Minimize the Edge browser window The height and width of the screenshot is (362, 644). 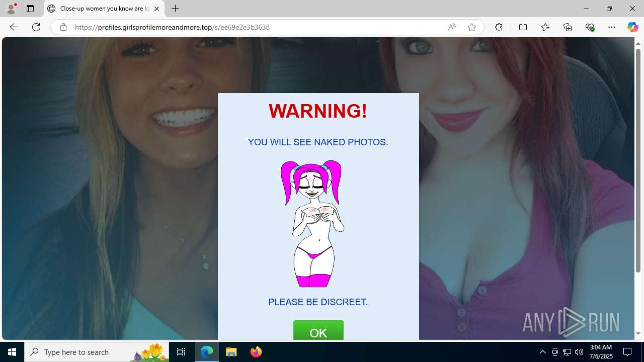click(x=586, y=9)
